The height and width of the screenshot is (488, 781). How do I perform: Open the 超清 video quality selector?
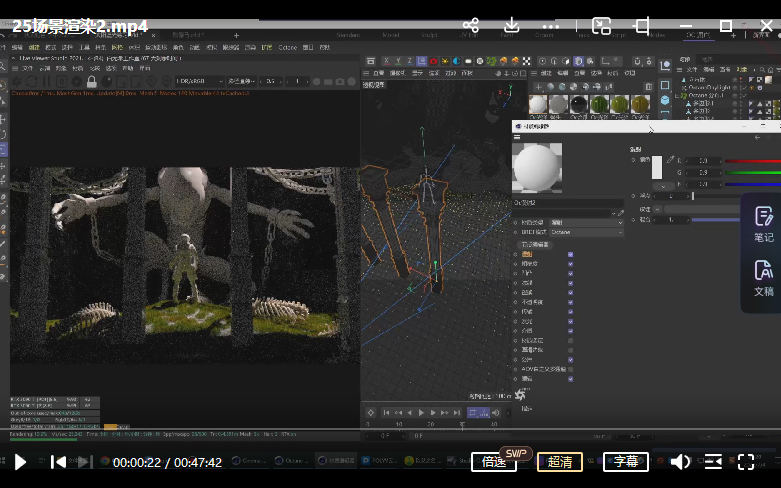coord(560,461)
